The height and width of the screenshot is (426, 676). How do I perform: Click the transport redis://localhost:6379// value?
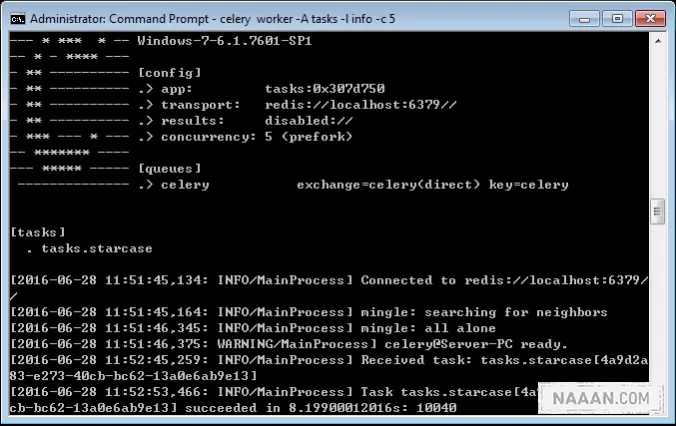pos(360,105)
